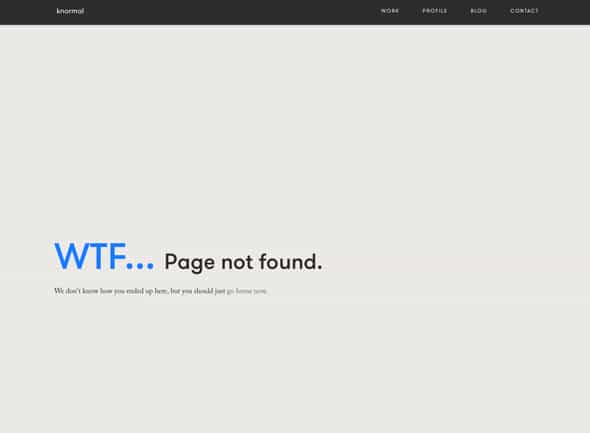The height and width of the screenshot is (433, 590).
Task: View portfolio through the WORK link
Action: [x=390, y=11]
